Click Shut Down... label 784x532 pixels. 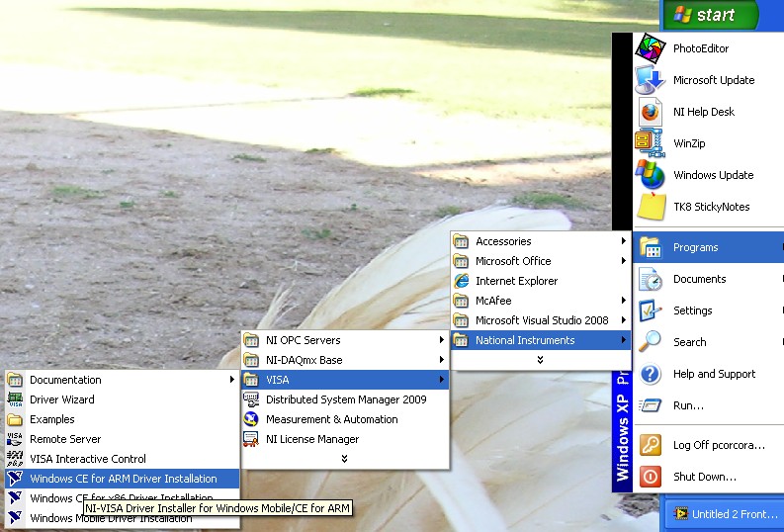(x=705, y=477)
